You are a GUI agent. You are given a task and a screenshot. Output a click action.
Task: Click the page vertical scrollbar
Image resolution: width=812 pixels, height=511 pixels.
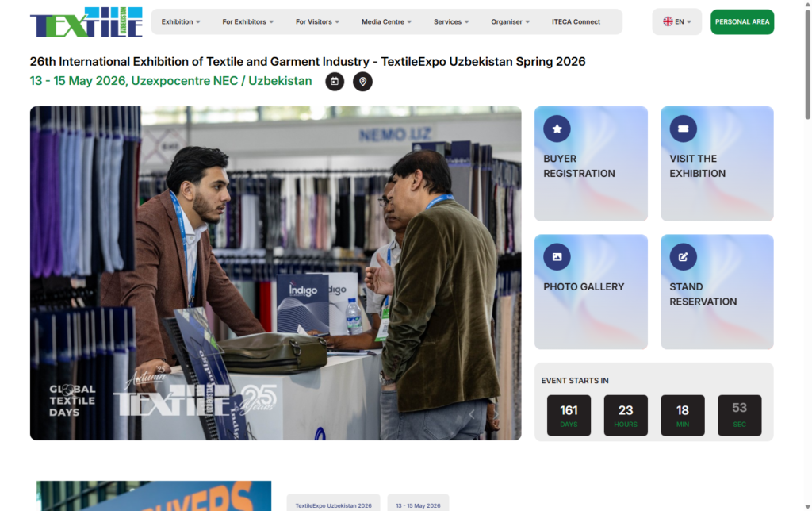[x=807, y=63]
